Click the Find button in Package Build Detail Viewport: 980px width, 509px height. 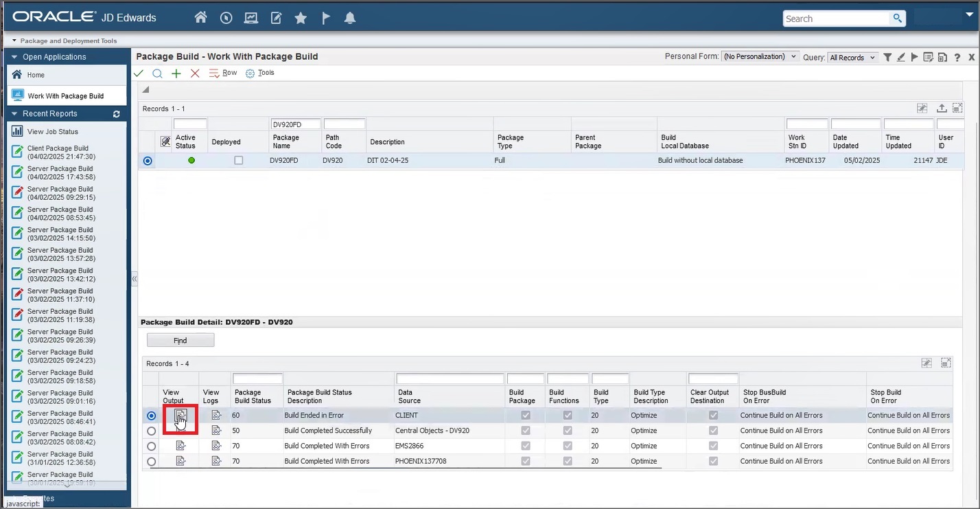pyautogui.click(x=180, y=339)
